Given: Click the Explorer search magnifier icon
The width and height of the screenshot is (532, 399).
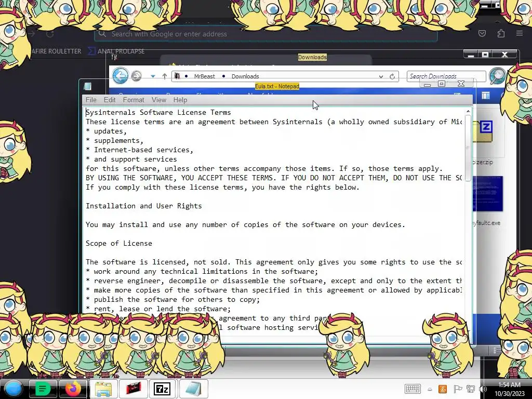Looking at the screenshot, I should point(497,76).
